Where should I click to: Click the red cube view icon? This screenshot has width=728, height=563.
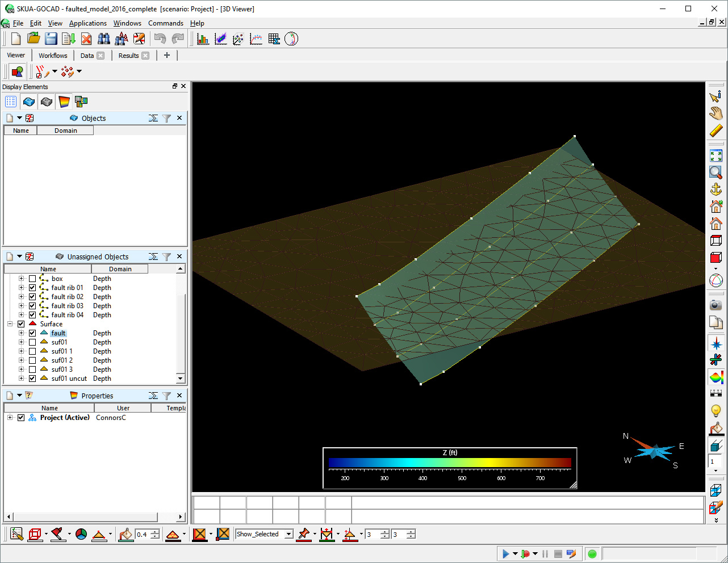[x=716, y=258]
